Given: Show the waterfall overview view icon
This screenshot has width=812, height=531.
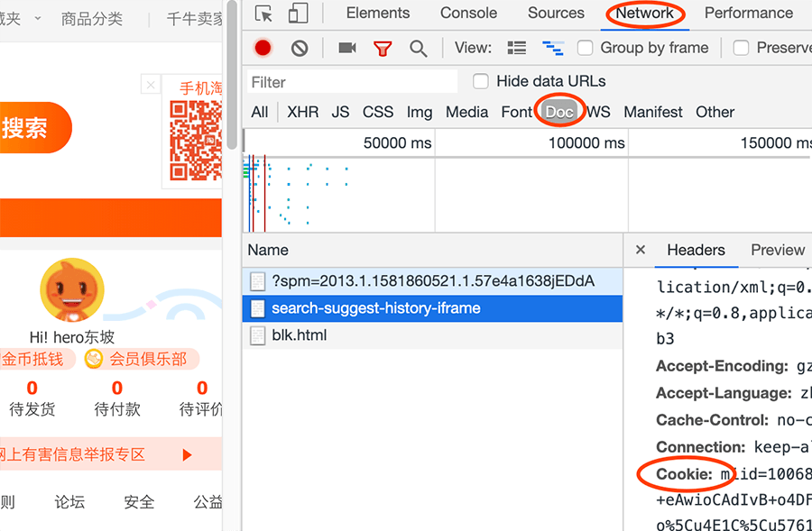Looking at the screenshot, I should coord(552,48).
